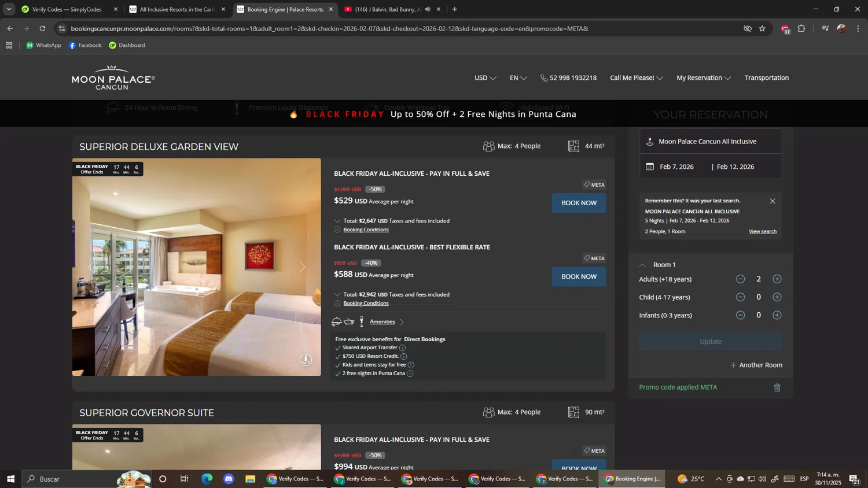This screenshot has height=488, width=868.
Task: Open the Superior Deluxe Garden View room photo
Action: click(x=196, y=267)
